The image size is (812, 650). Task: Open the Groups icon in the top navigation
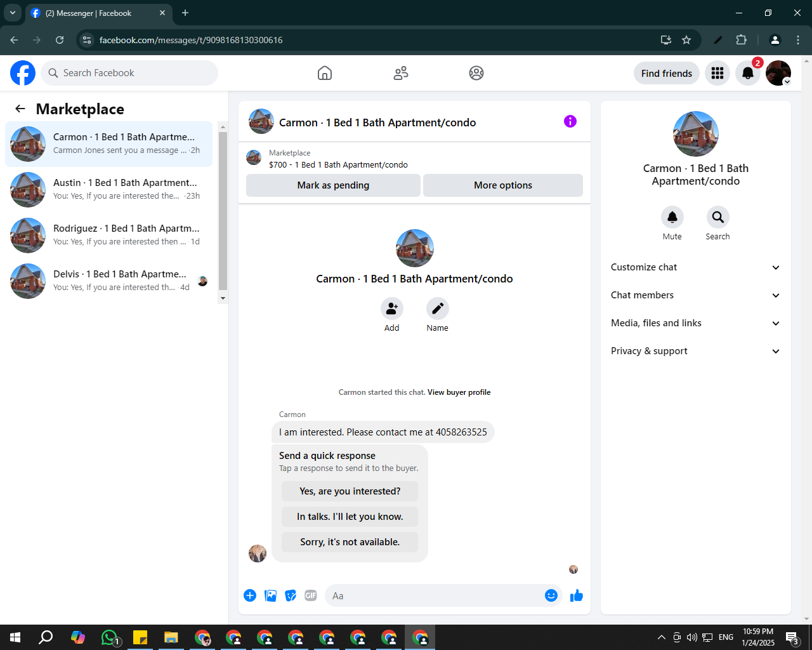pos(476,73)
